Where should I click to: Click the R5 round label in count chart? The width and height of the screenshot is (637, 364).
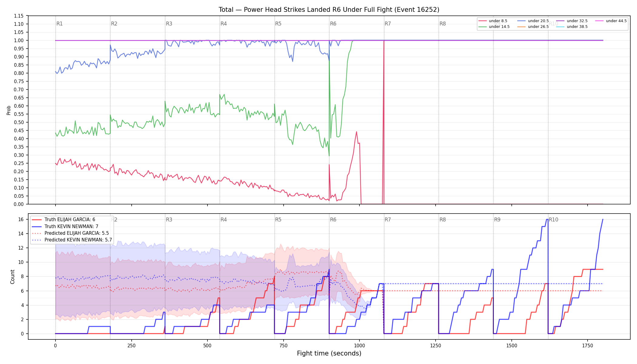pyautogui.click(x=278, y=220)
